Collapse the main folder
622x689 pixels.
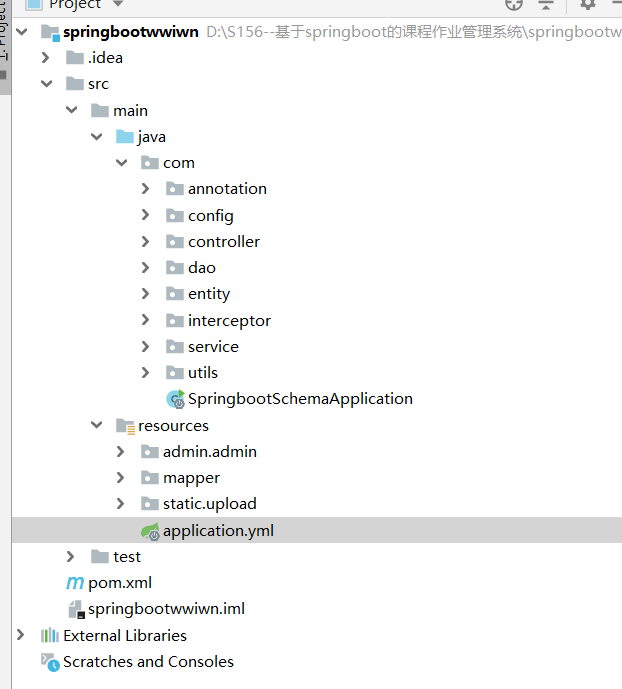[72, 110]
